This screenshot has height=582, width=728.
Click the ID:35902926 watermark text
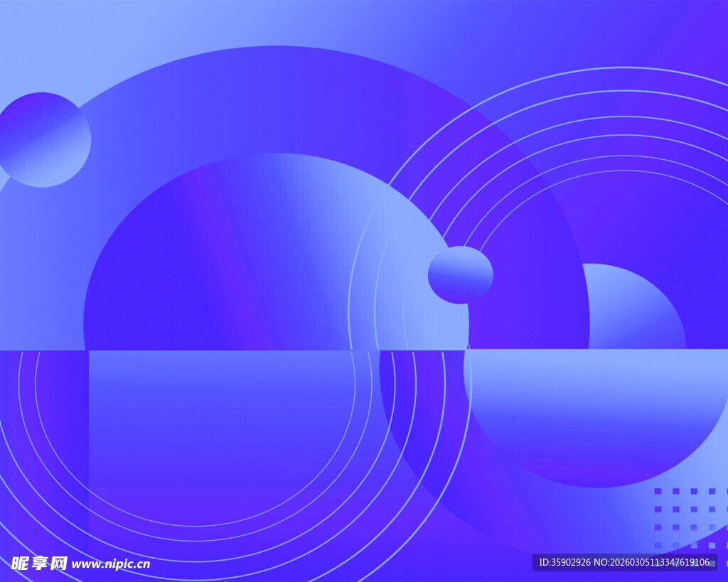click(x=564, y=562)
